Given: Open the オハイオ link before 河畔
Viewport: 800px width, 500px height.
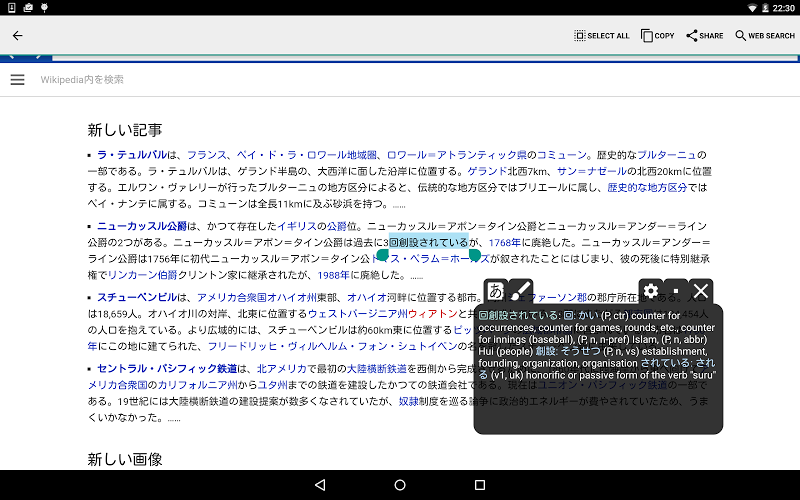Looking at the screenshot, I should click(x=367, y=297).
